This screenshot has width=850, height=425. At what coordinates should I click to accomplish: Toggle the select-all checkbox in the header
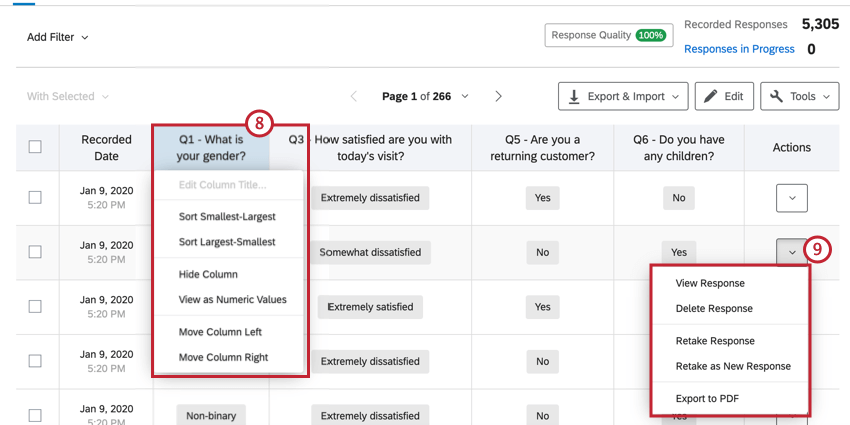click(35, 147)
